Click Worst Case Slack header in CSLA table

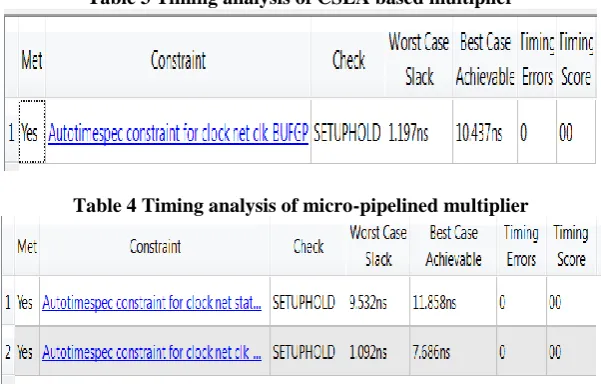419,59
